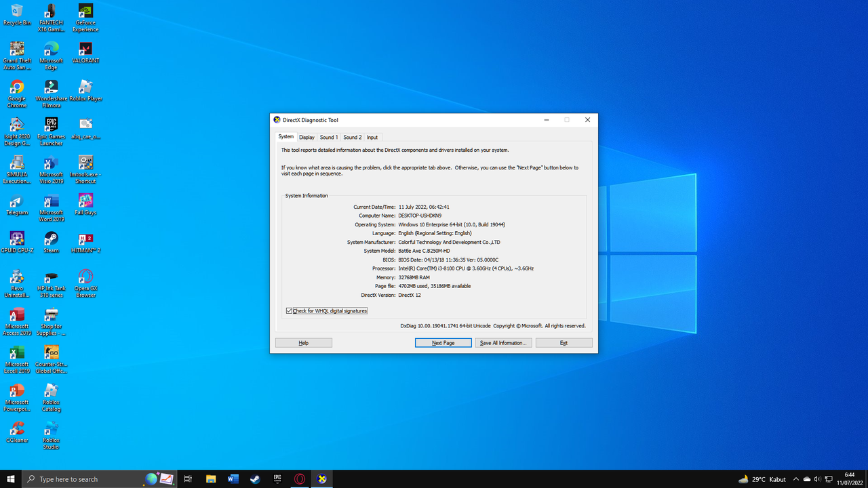The image size is (868, 488).
Task: Open FANTECH X16 Gaming desktop shortcut
Action: click(51, 18)
